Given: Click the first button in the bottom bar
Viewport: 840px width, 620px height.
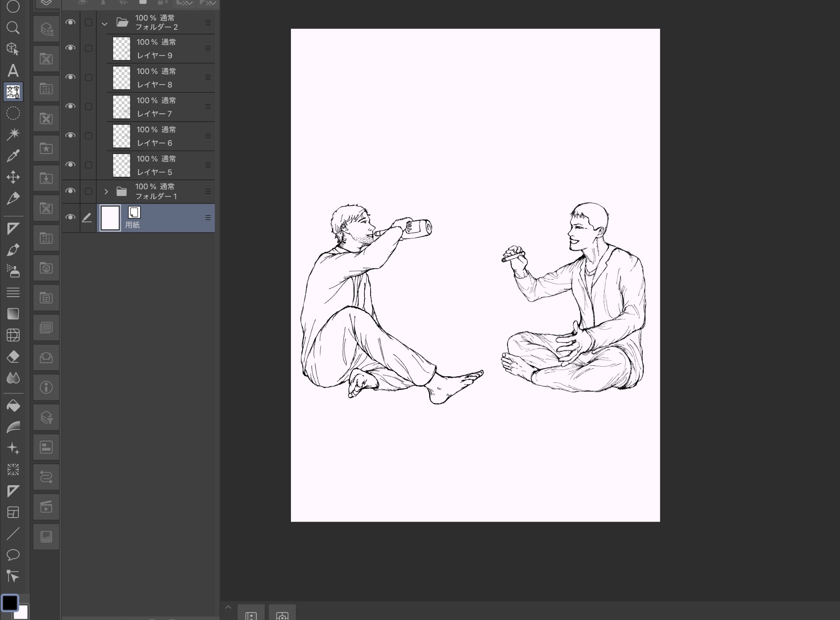Looking at the screenshot, I should pos(251,613).
